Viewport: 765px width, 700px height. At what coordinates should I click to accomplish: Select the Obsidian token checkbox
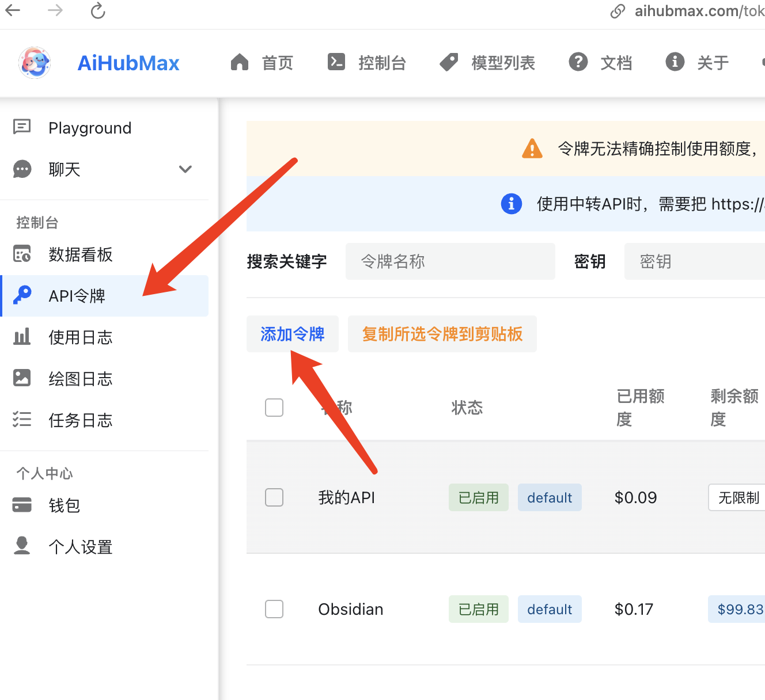coord(274,609)
